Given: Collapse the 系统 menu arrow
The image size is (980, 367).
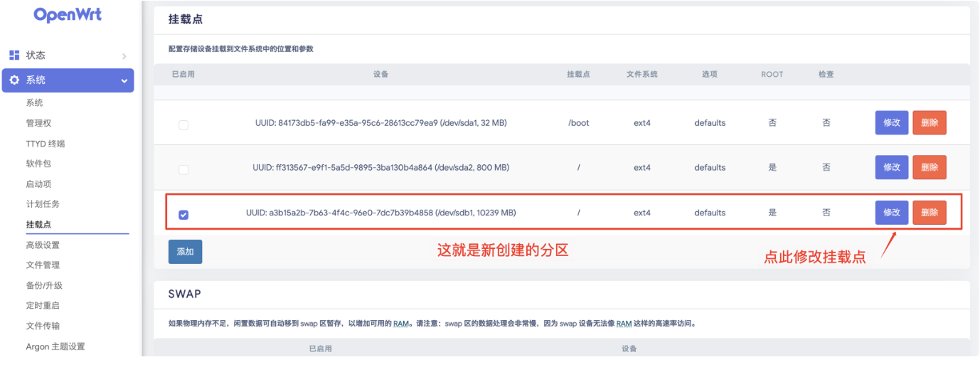Looking at the screenshot, I should tap(124, 81).
